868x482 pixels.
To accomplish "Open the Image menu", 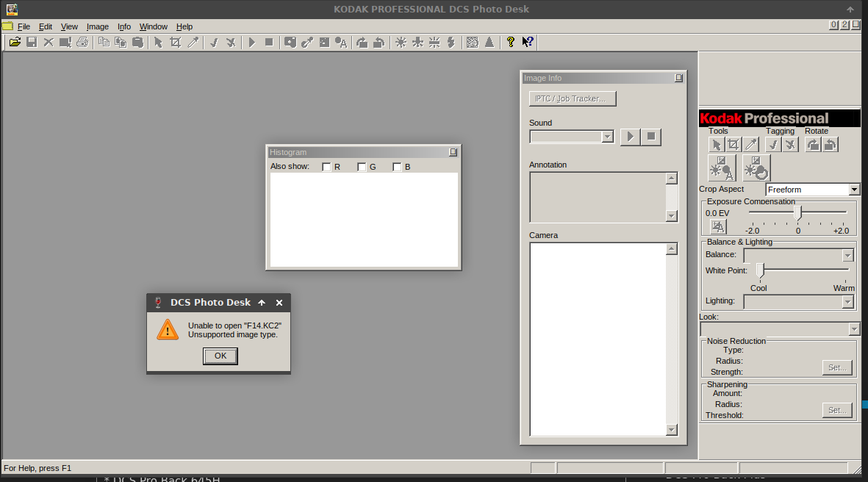I will [x=98, y=26].
